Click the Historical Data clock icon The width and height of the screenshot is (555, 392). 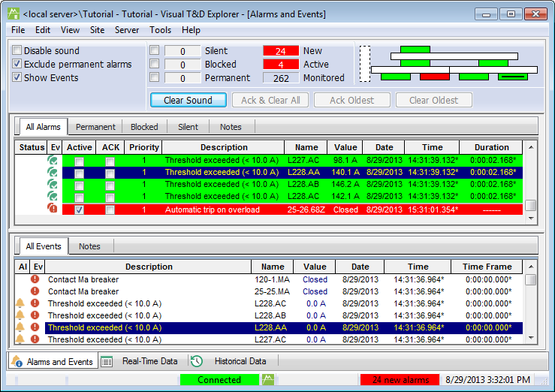click(197, 361)
